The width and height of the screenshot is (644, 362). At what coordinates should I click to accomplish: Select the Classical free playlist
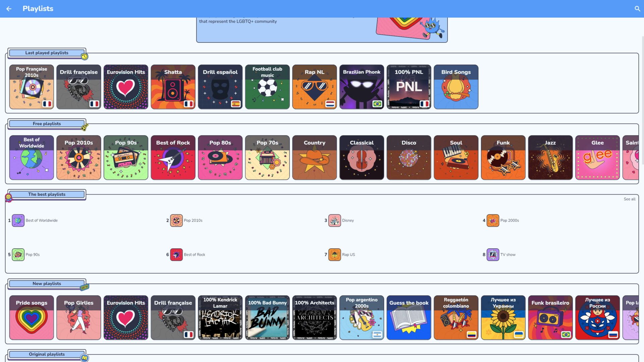(362, 158)
